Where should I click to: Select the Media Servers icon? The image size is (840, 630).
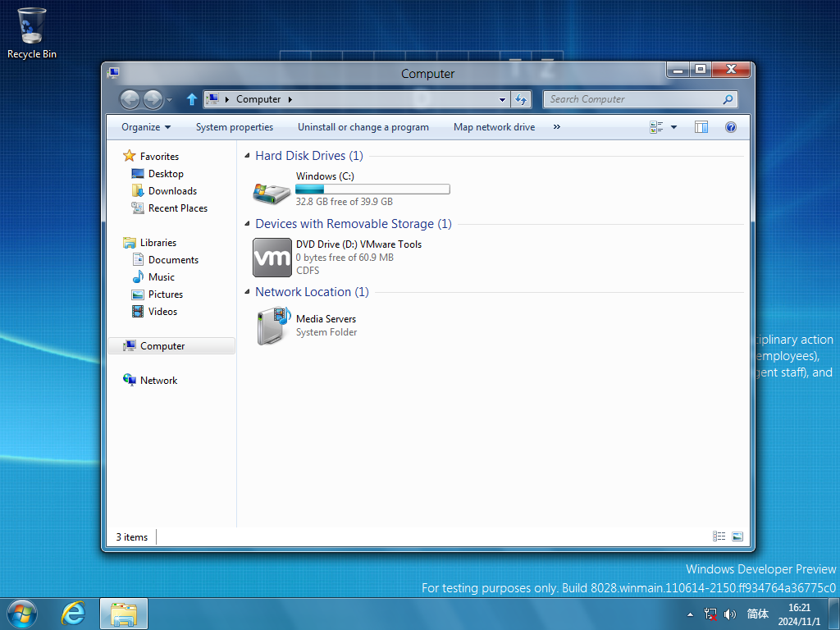pyautogui.click(x=273, y=325)
